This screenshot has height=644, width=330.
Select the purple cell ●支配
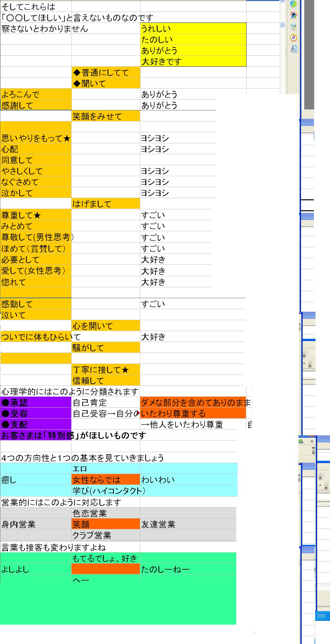click(36, 424)
